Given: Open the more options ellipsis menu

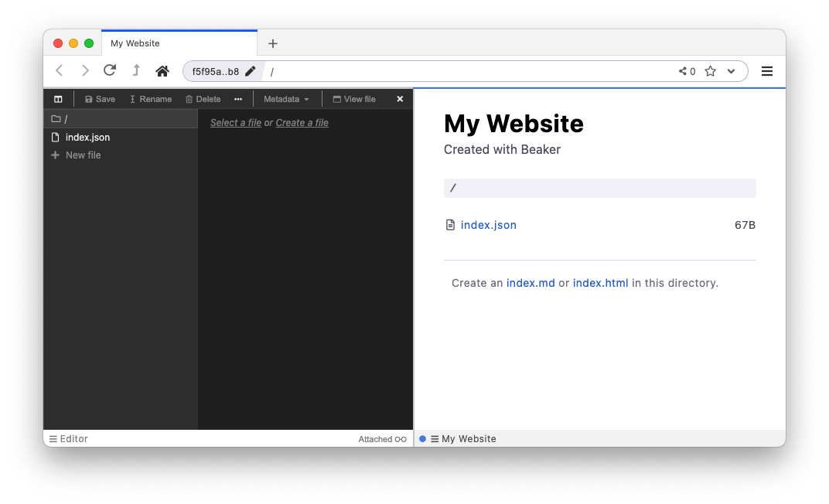Looking at the screenshot, I should coord(237,99).
